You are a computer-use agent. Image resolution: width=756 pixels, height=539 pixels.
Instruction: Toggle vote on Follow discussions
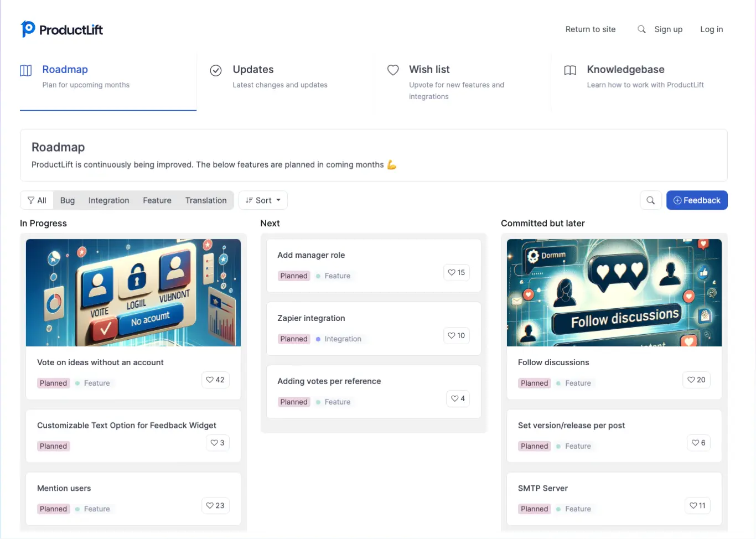[696, 380]
